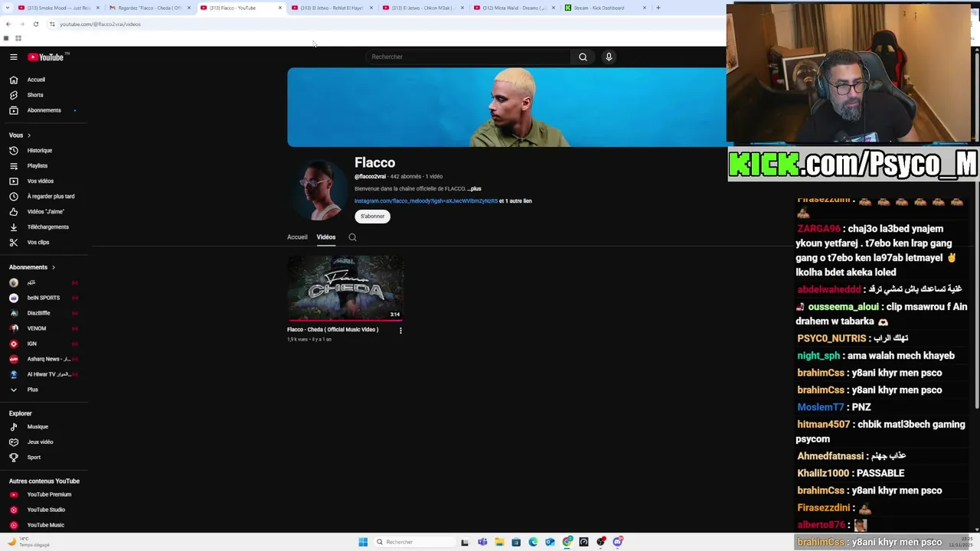Image resolution: width=980 pixels, height=551 pixels.
Task: Click the YouTube Rechercher search field
Action: [x=469, y=57]
